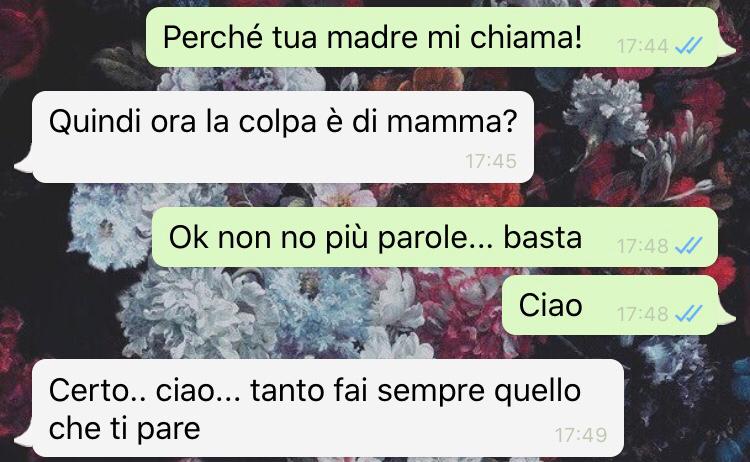Image resolution: width=750 pixels, height=462 pixels.
Task: Tap the blue double checkmarks on 'Ok non no più parole... basta'
Action: pyautogui.click(x=688, y=246)
